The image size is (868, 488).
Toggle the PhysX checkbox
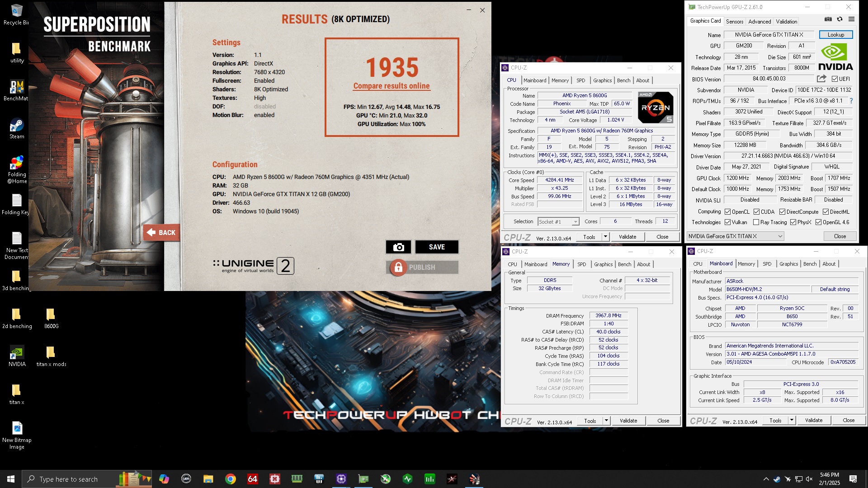(793, 222)
